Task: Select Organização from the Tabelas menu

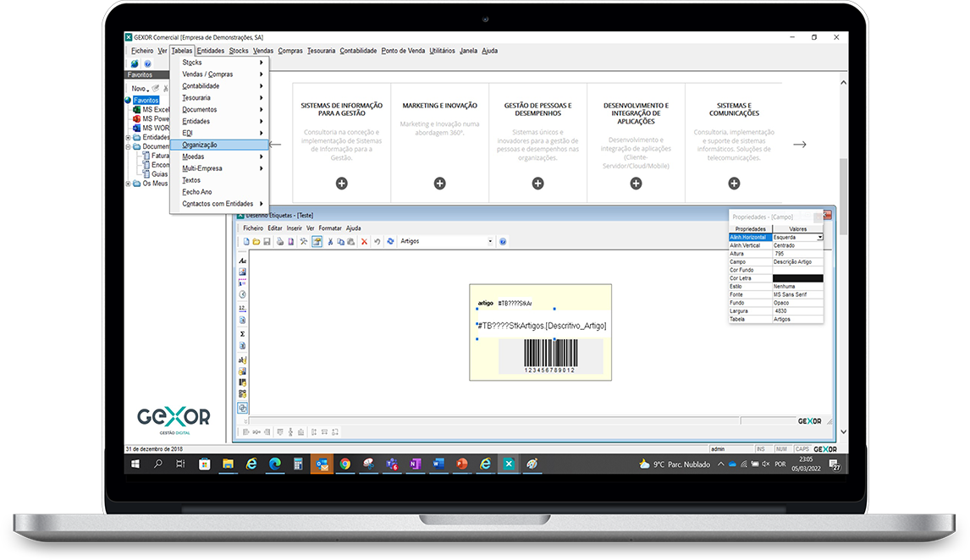Action: click(x=200, y=145)
